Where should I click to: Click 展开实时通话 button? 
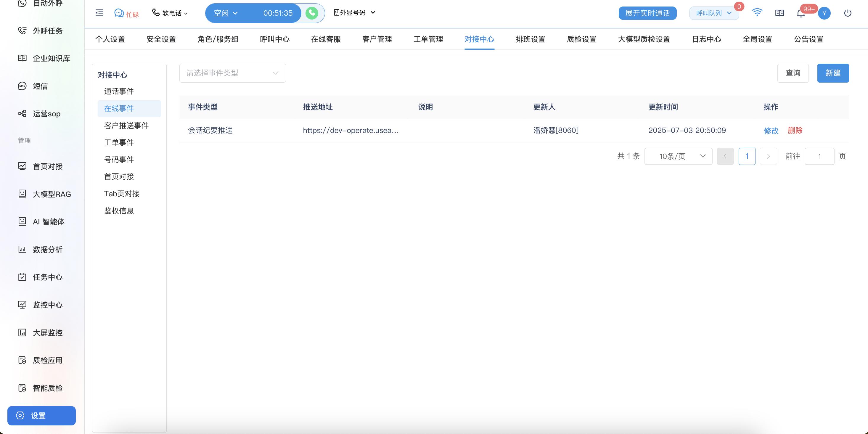click(648, 13)
